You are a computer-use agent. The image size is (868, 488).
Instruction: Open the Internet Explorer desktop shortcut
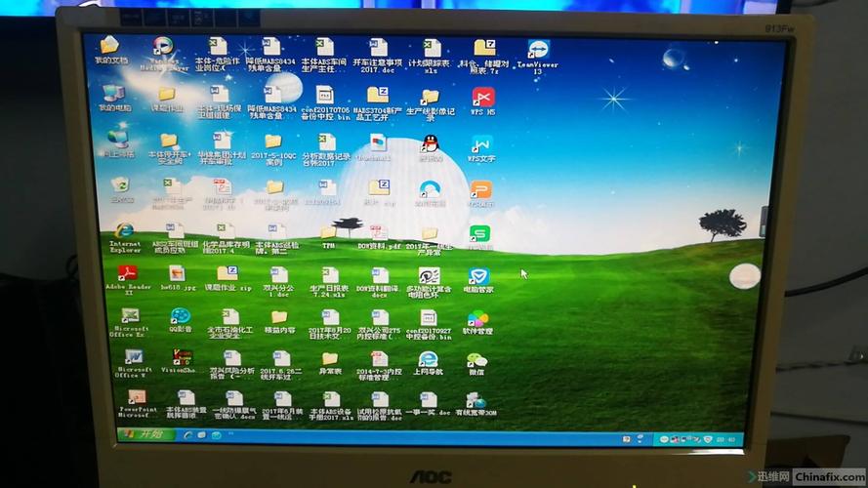[124, 230]
